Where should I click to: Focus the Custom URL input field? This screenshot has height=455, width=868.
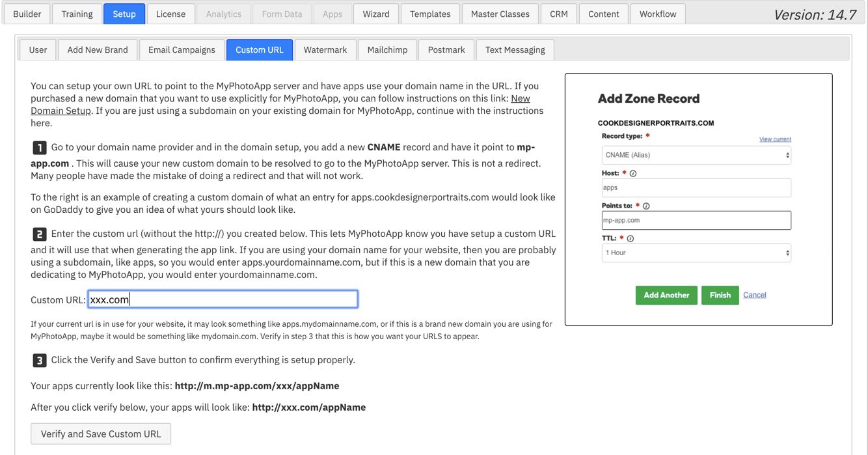pyautogui.click(x=223, y=299)
